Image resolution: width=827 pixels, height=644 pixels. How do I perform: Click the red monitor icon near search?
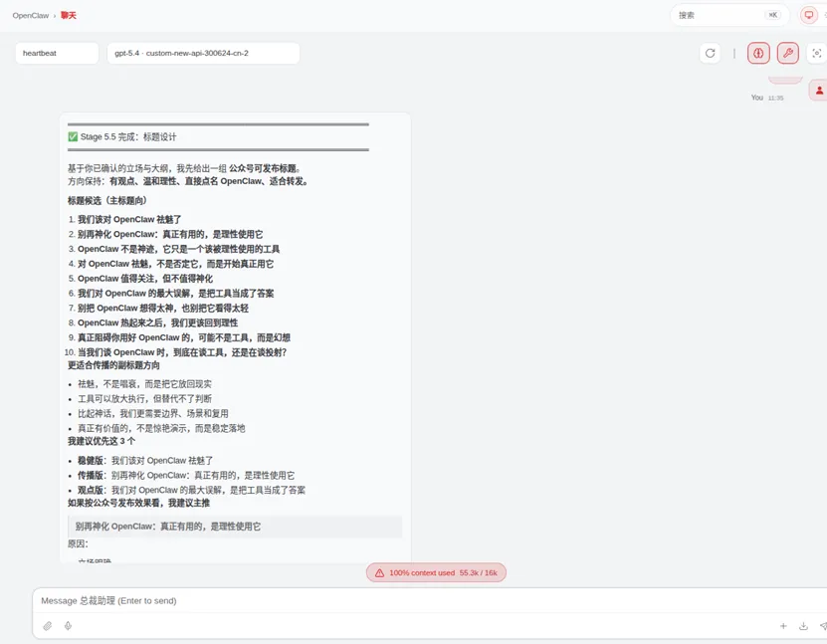(x=808, y=15)
